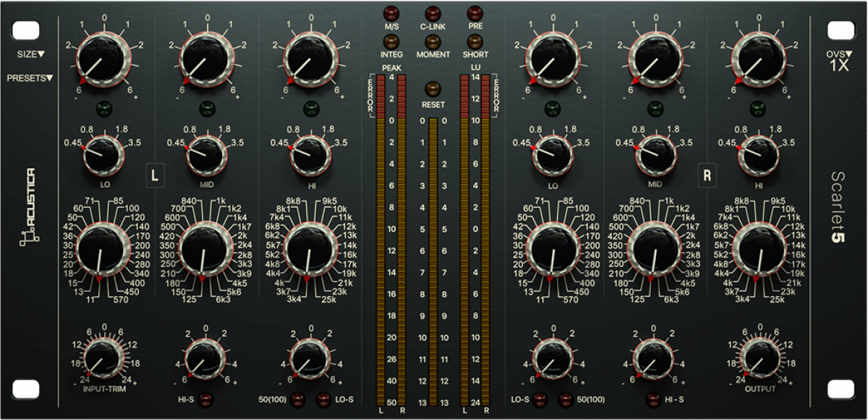Select INTEG metering mode
Viewport: 868px width, 420px height.
[391, 42]
